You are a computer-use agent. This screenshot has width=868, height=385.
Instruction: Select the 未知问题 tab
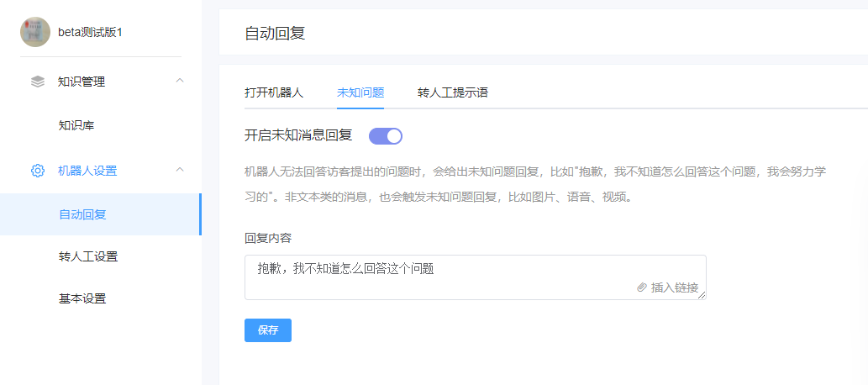[360, 92]
